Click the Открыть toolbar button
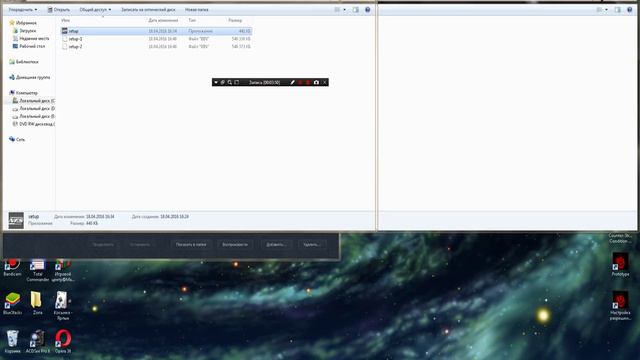The height and width of the screenshot is (360, 640). click(x=58, y=9)
